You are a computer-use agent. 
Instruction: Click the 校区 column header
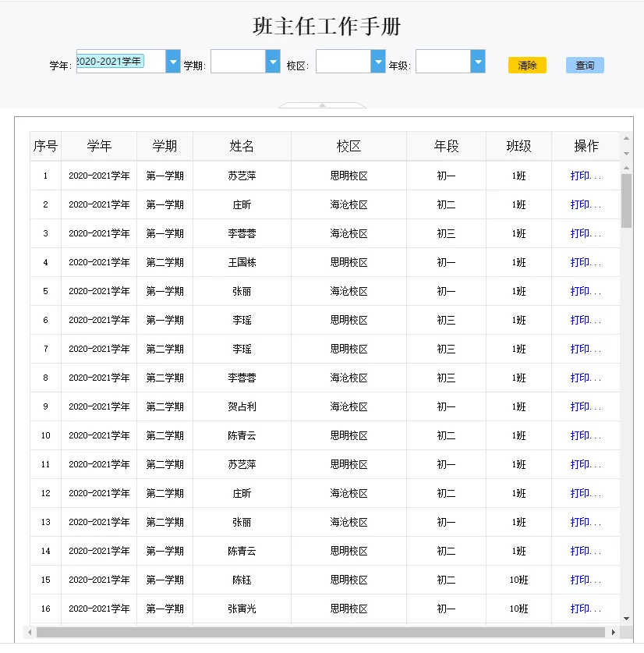point(349,146)
